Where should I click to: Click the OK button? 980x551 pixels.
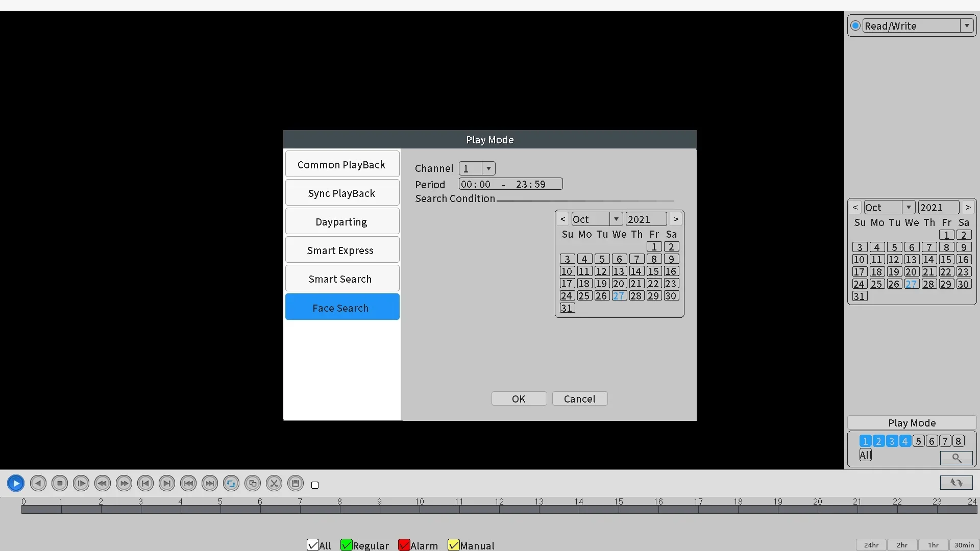point(519,398)
